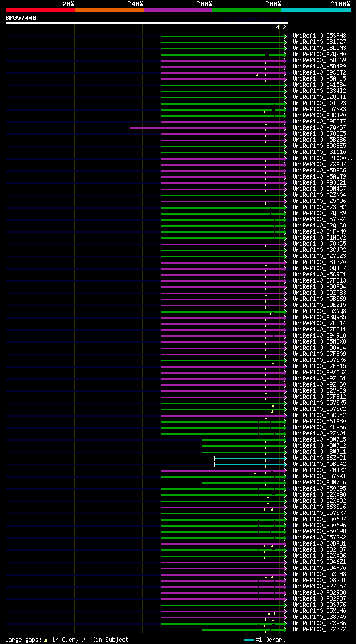Image resolution: width=356 pixels, height=644 pixels.
Task: Open hit UniRef100_B6TA80
Action: click(319, 422)
